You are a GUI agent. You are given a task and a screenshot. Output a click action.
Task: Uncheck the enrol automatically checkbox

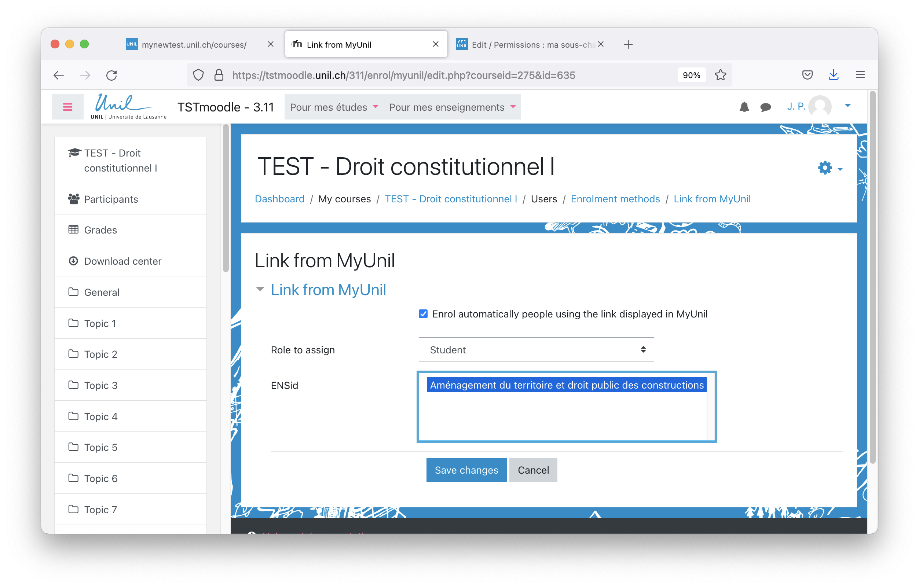tap(423, 314)
